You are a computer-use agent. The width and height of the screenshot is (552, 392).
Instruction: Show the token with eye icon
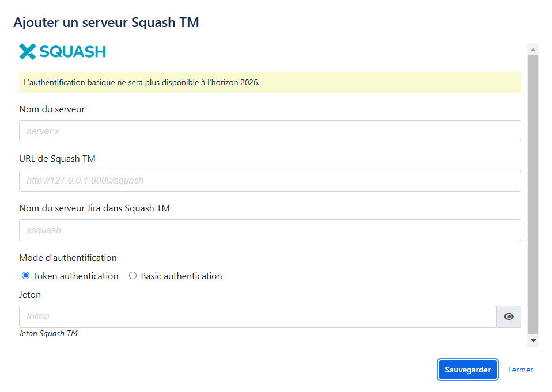508,317
